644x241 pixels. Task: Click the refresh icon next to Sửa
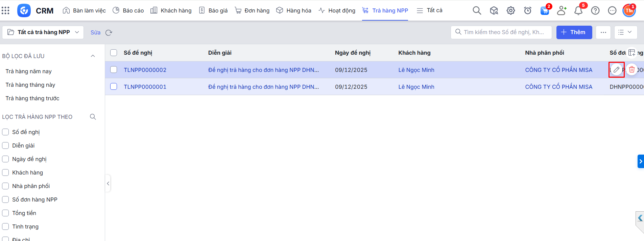[x=109, y=33]
